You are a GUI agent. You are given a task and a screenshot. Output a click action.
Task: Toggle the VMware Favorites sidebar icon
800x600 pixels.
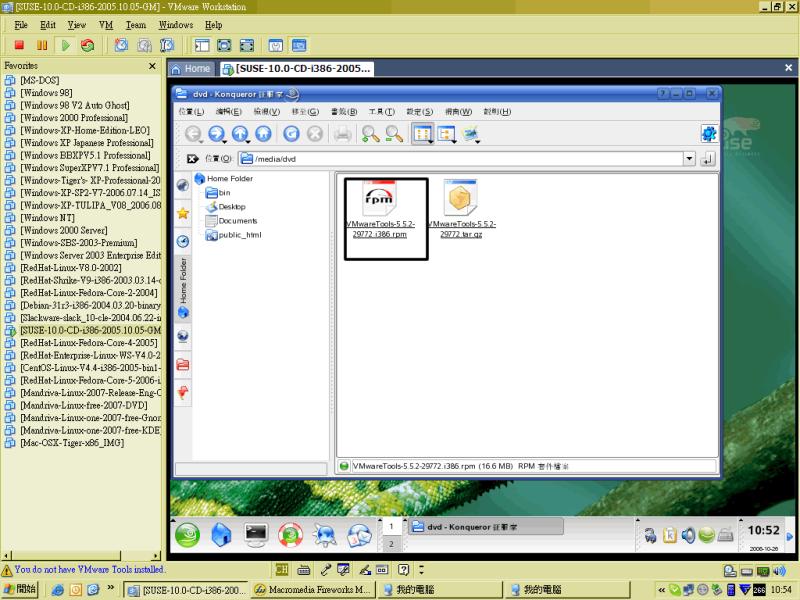(202, 45)
